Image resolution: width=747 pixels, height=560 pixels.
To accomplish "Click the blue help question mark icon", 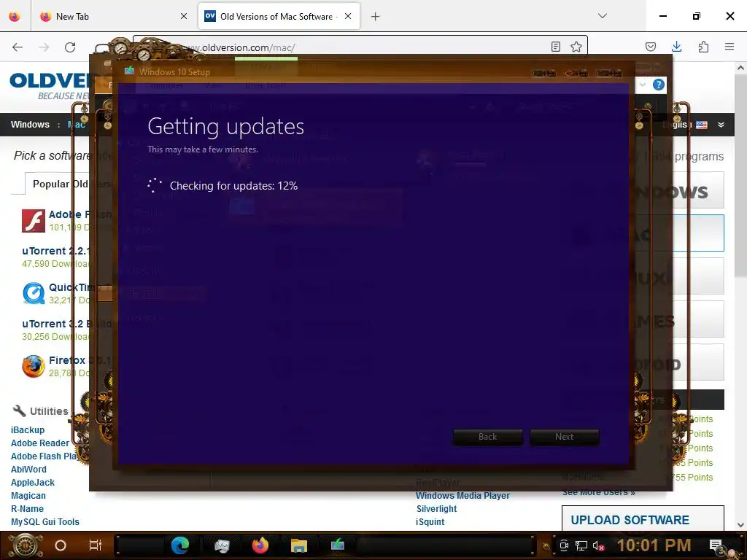I will coord(659,85).
